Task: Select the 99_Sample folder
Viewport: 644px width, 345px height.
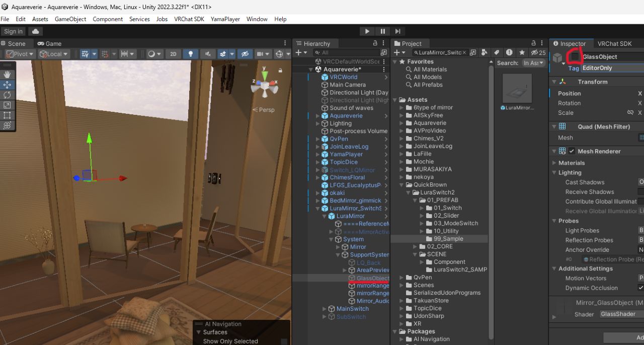Action: 448,239
